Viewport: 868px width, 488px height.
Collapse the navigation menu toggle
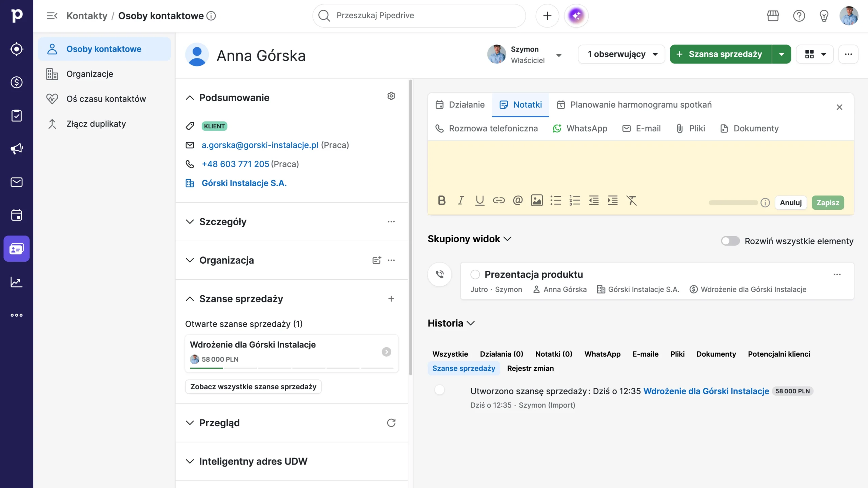[x=52, y=16]
